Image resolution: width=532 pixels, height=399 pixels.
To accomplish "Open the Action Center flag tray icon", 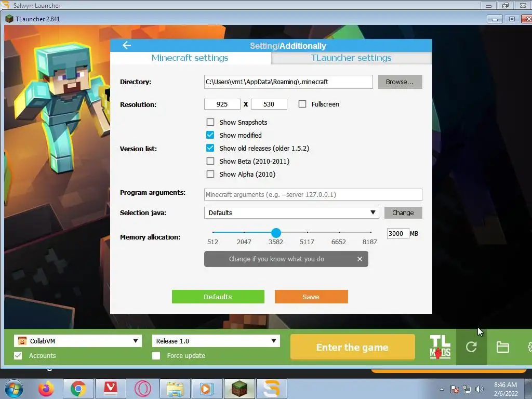I will tap(455, 389).
